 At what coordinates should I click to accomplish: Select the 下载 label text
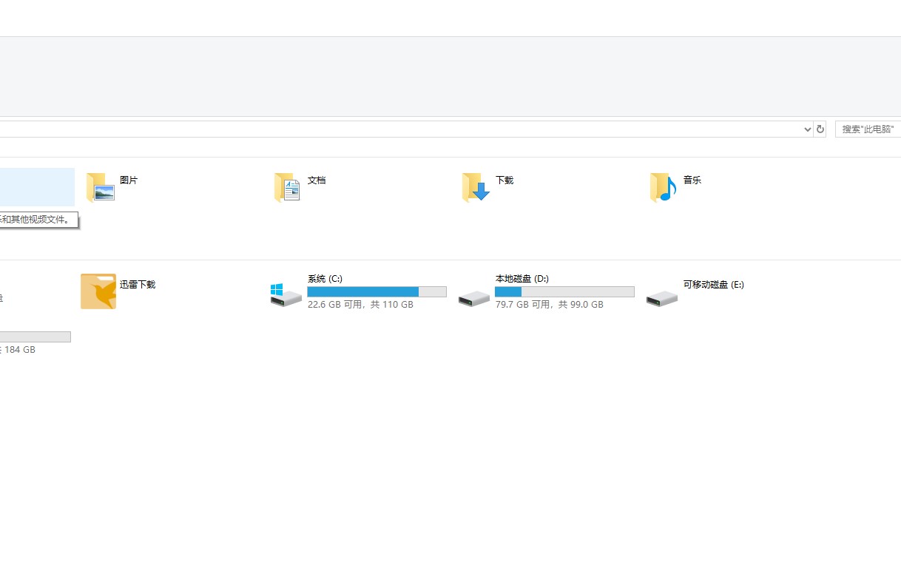[505, 180]
